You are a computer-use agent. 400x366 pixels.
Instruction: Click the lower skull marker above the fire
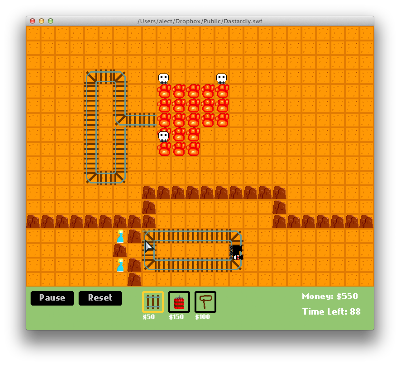click(x=163, y=136)
